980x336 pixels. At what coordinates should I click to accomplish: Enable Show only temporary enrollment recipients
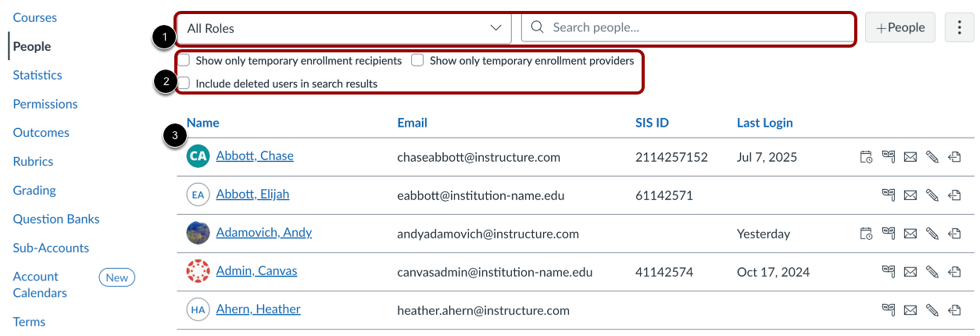point(184,60)
